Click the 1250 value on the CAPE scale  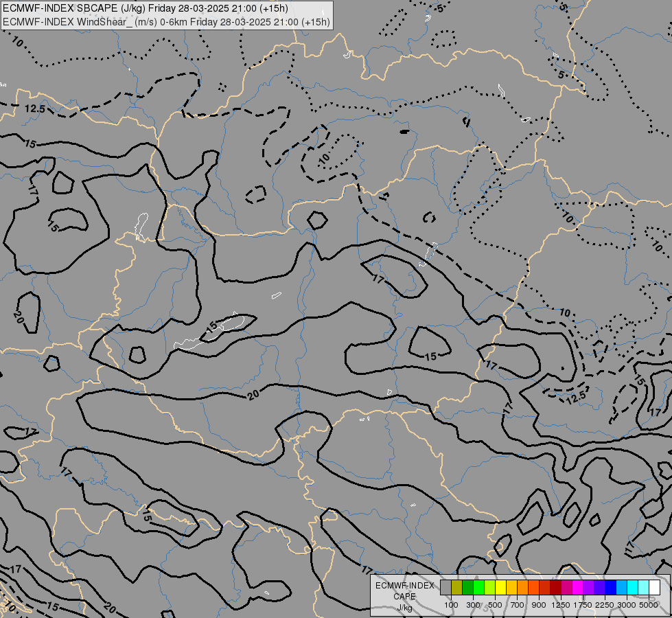coord(561,605)
